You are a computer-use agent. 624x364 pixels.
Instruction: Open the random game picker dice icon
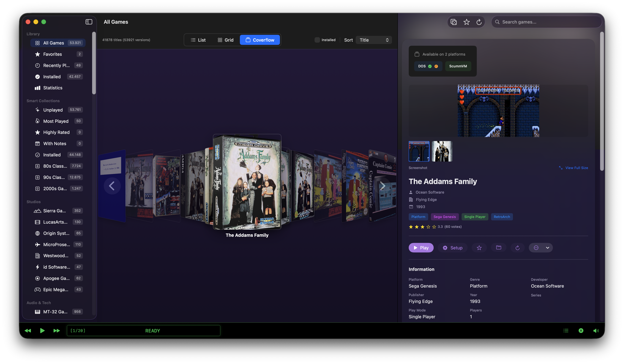click(454, 22)
